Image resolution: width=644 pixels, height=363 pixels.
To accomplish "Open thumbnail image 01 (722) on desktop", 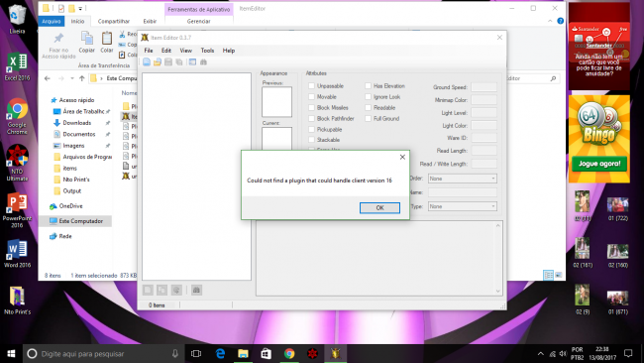I will 617,209.
